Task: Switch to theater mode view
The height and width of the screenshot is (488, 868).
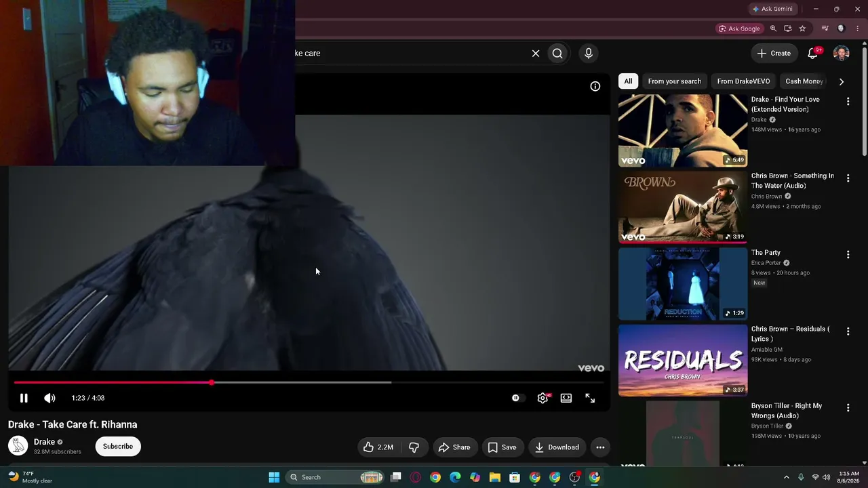Action: (x=566, y=398)
